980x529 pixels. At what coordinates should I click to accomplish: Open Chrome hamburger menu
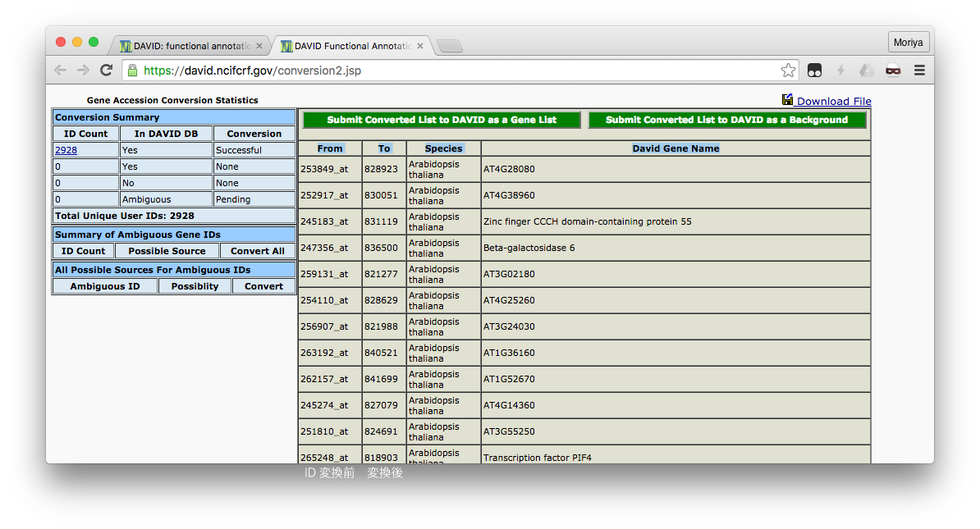919,71
